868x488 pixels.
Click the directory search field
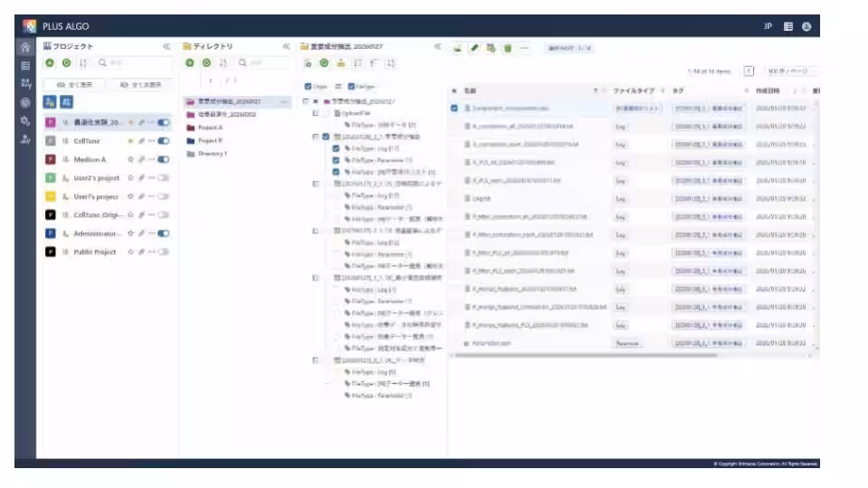[263, 63]
